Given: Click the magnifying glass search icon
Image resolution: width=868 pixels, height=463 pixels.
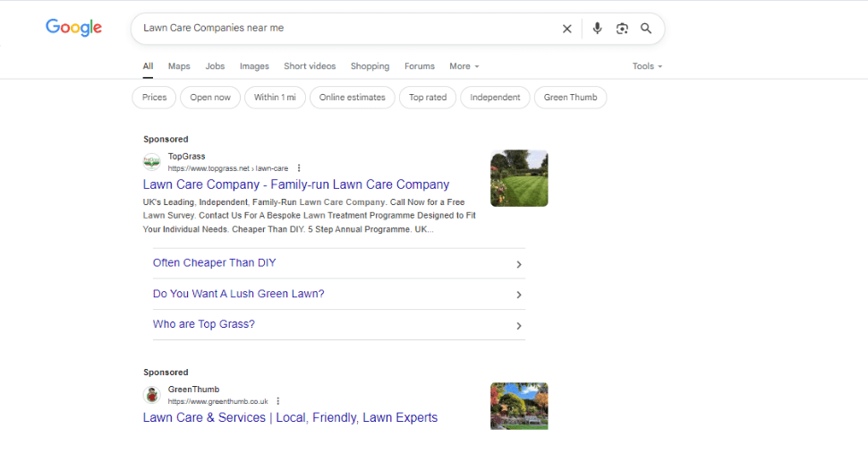Looking at the screenshot, I should point(646,29).
